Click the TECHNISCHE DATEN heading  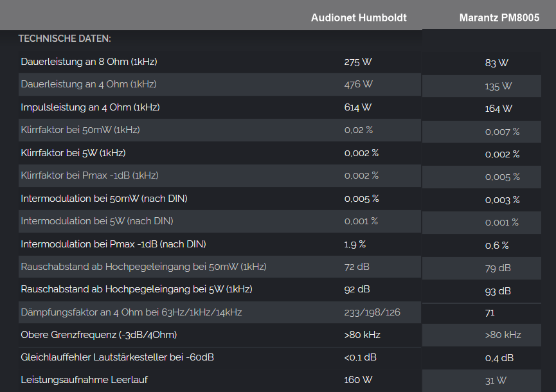[64, 39]
